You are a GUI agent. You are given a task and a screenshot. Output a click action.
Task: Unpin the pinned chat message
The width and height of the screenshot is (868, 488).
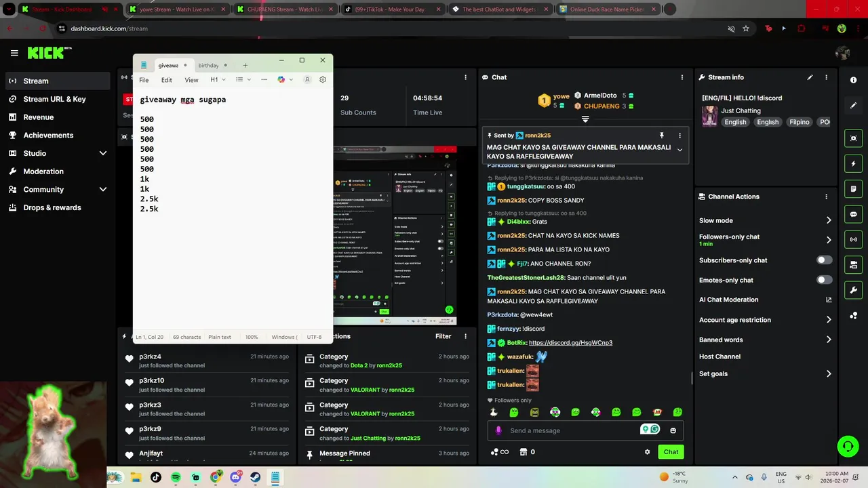tap(661, 136)
